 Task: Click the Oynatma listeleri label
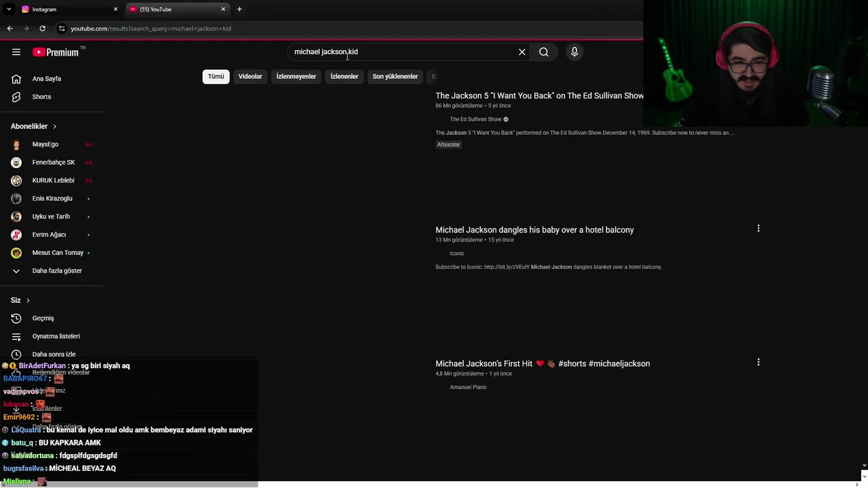(56, 336)
